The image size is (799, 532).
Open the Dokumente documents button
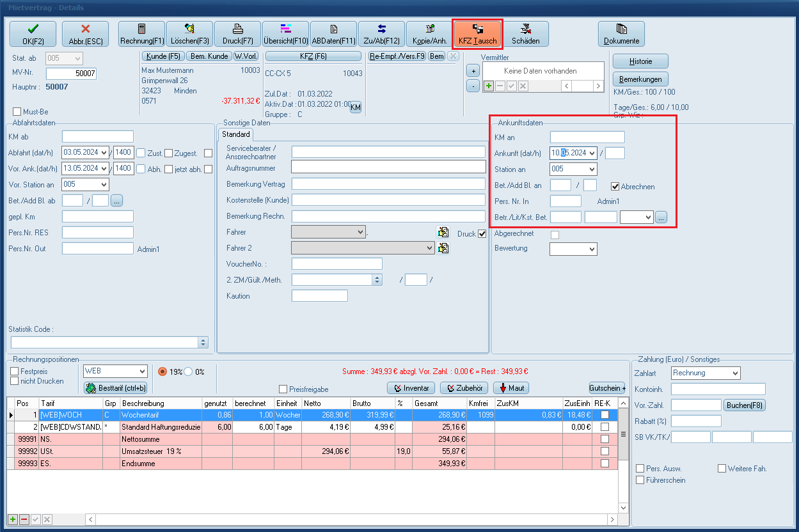[x=621, y=34]
